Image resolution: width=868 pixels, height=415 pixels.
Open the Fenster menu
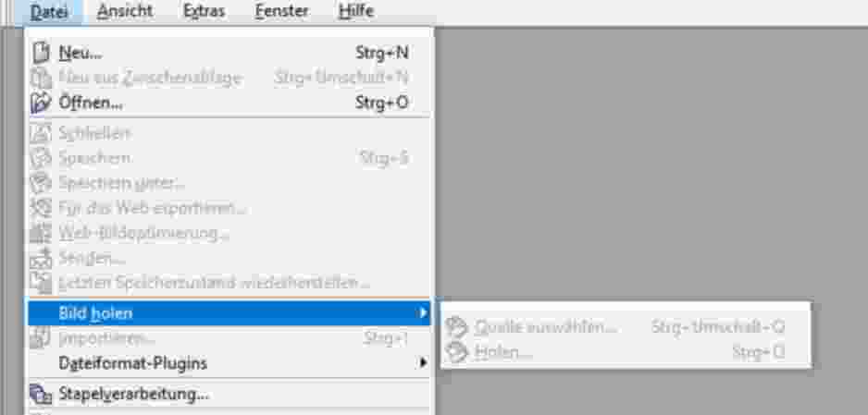(282, 11)
